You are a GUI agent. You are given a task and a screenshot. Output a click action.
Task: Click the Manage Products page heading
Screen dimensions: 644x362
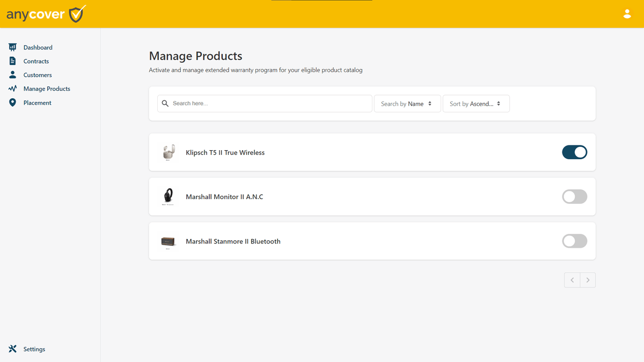(196, 56)
